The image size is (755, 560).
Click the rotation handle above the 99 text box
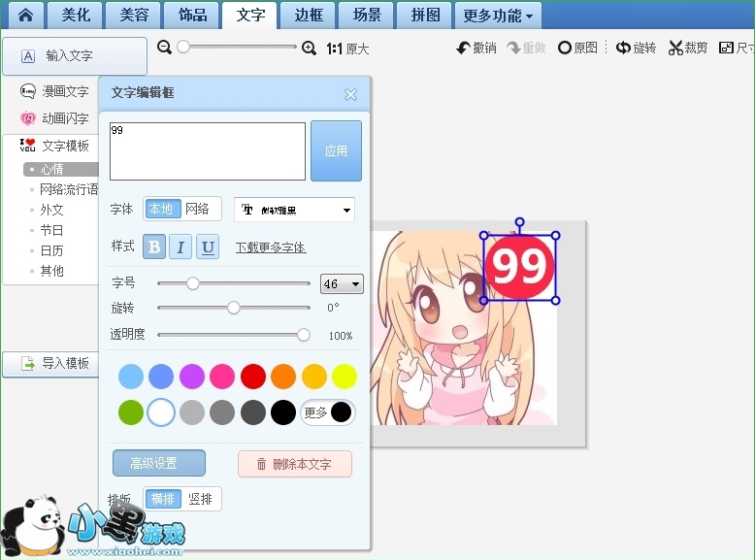tap(519, 222)
